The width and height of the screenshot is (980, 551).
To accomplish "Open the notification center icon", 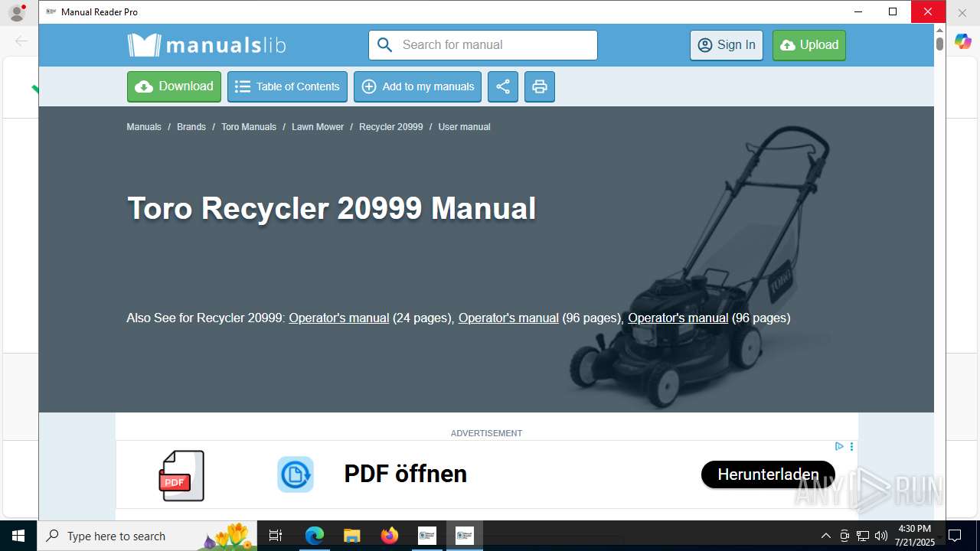I will (955, 536).
